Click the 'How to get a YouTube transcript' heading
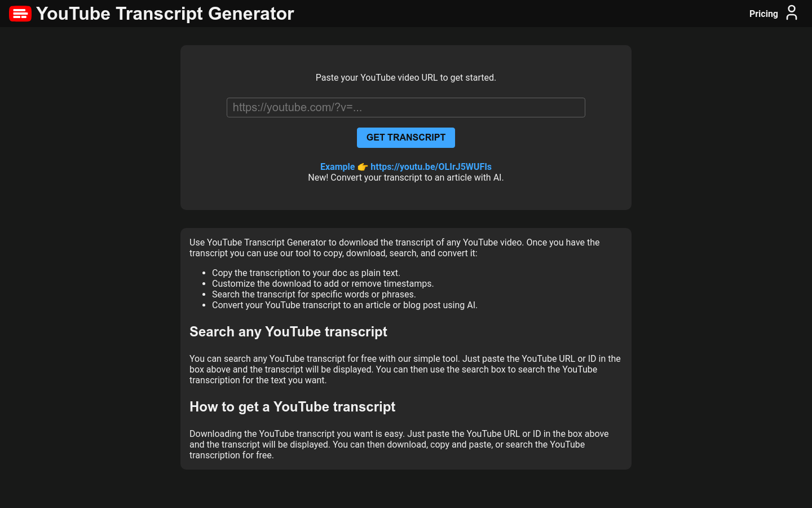 (292, 407)
